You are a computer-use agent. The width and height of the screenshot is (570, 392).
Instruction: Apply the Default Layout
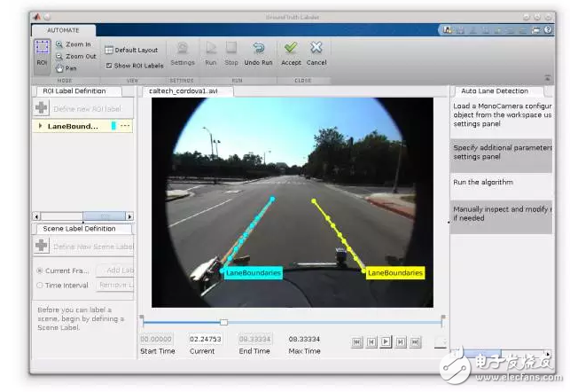[x=131, y=50]
